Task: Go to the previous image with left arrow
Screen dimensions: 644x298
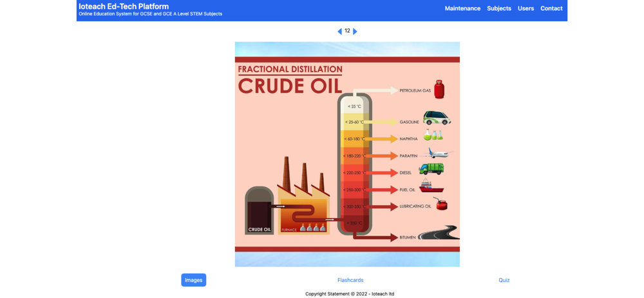Action: (339, 31)
